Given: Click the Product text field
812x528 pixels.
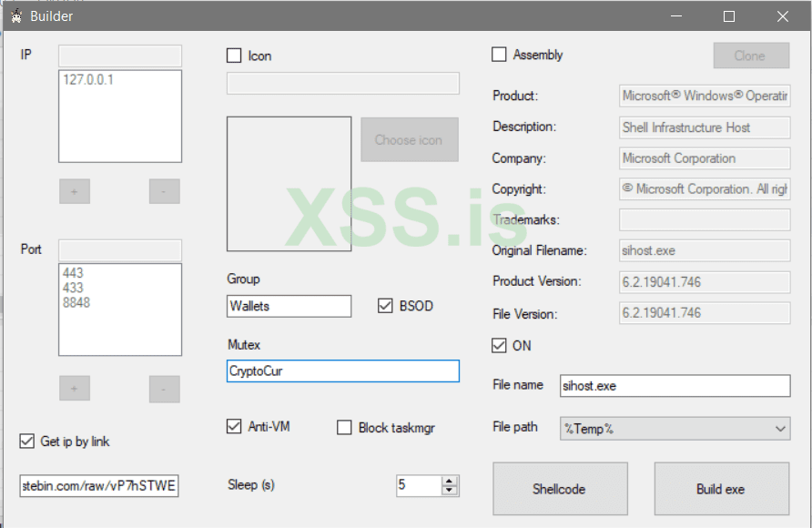Looking at the screenshot, I should [705, 96].
